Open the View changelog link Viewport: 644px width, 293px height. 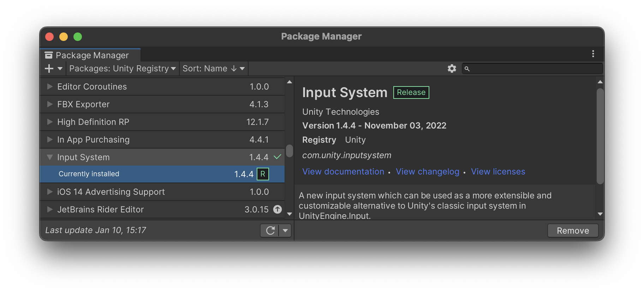428,172
